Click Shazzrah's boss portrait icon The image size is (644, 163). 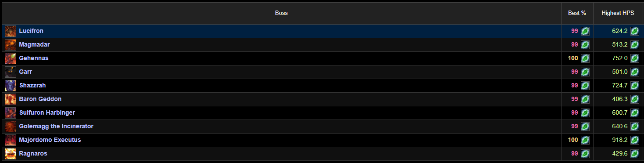click(11, 86)
